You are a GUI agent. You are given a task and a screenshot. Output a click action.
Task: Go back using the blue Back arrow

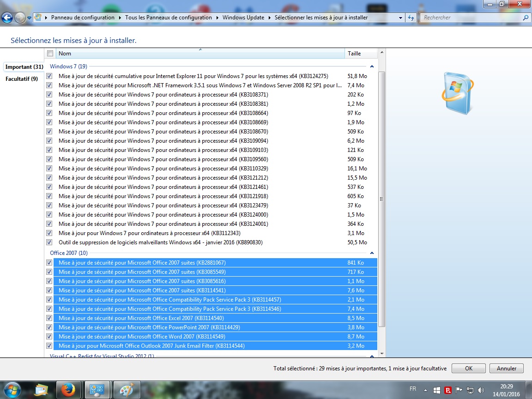[7, 18]
